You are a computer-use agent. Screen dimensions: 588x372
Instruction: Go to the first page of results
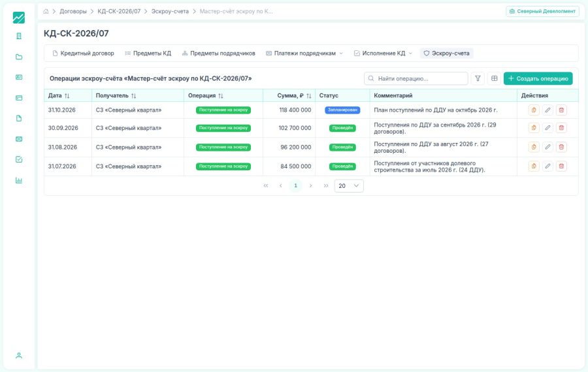coord(265,186)
